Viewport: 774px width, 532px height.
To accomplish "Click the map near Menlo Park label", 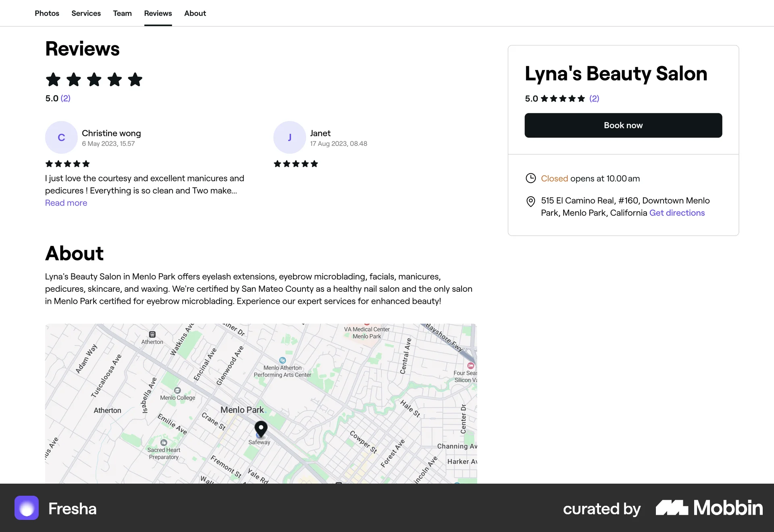I will pyautogui.click(x=242, y=409).
